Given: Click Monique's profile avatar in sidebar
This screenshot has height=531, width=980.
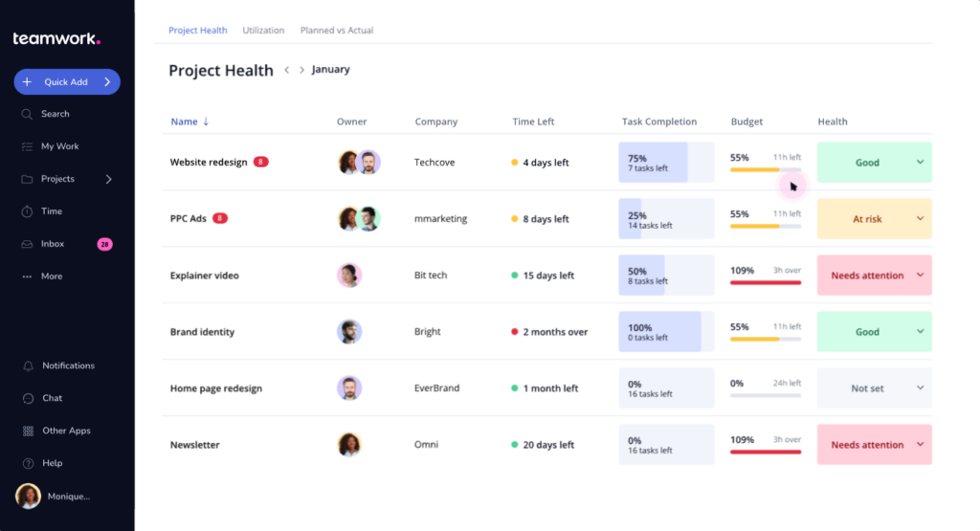Looking at the screenshot, I should click(x=28, y=496).
